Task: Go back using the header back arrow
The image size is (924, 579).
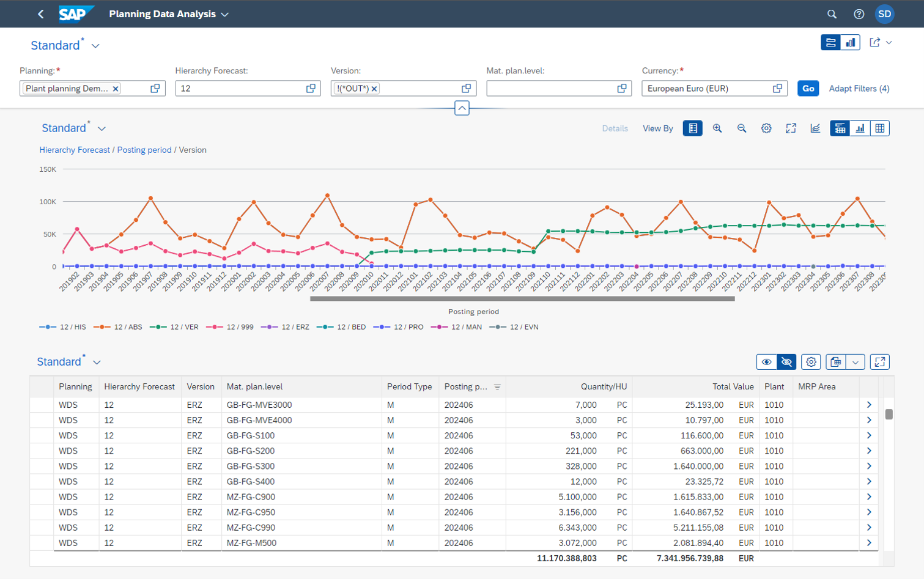Action: [x=41, y=14]
